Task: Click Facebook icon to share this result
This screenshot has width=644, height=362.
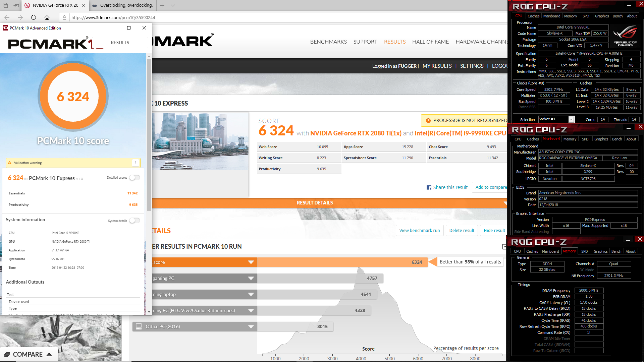Action: (x=429, y=188)
